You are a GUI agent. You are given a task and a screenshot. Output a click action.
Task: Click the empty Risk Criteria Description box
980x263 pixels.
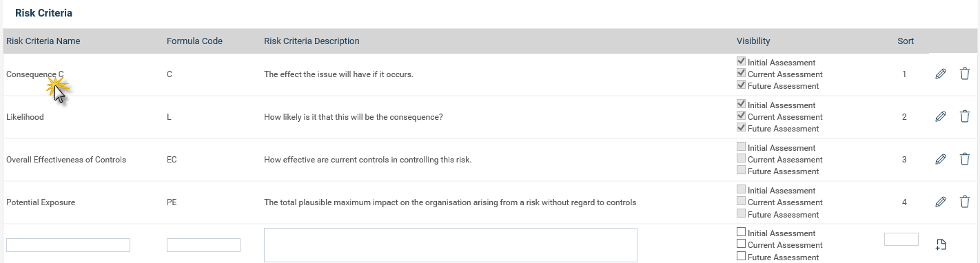pyautogui.click(x=451, y=245)
